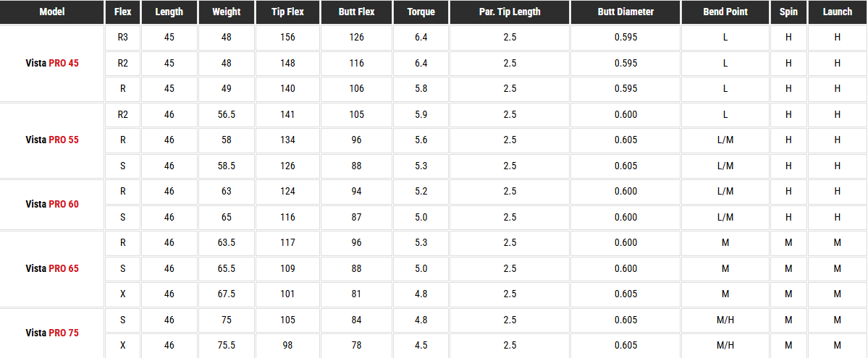Open the Vista PRO 75 model

coord(52,333)
